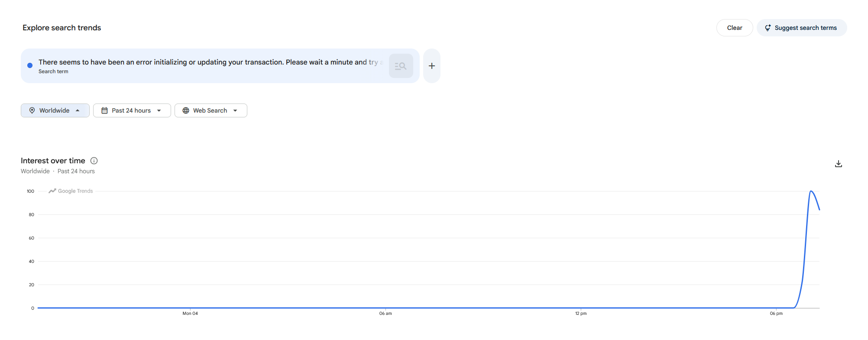Click the location pin icon in Worldwide filter
This screenshot has width=868, height=340.
click(32, 110)
